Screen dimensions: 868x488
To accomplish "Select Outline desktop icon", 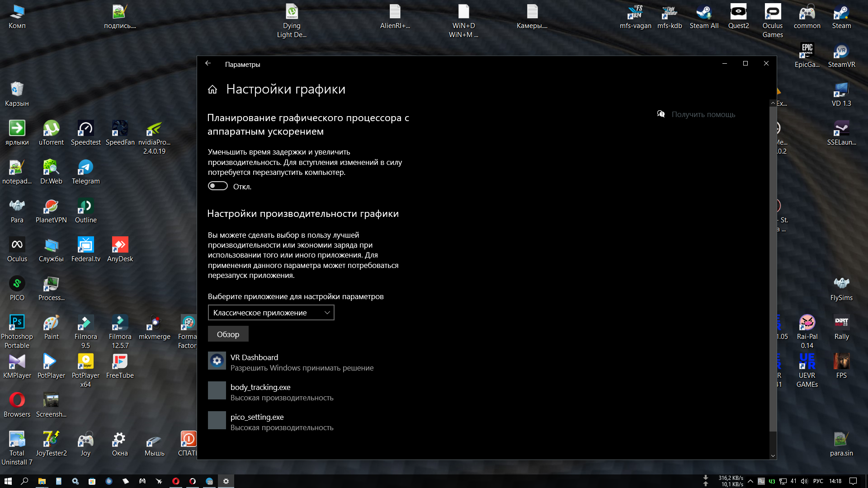I will point(85,211).
